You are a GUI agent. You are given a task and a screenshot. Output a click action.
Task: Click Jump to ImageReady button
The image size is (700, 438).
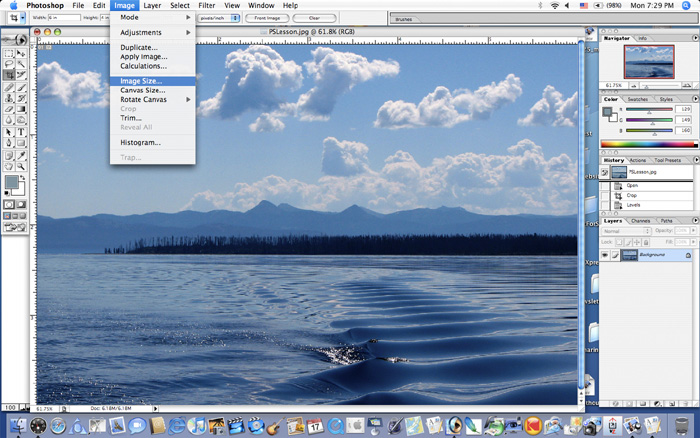click(15, 227)
